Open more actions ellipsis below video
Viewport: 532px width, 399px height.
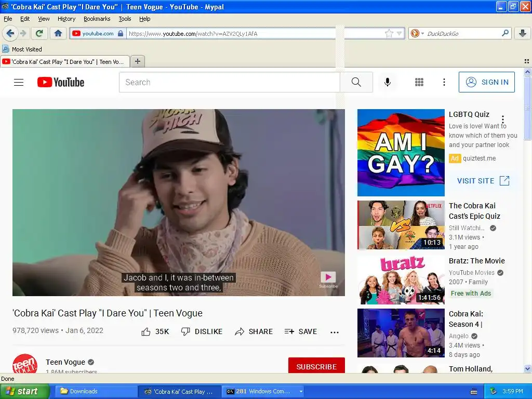click(x=335, y=332)
